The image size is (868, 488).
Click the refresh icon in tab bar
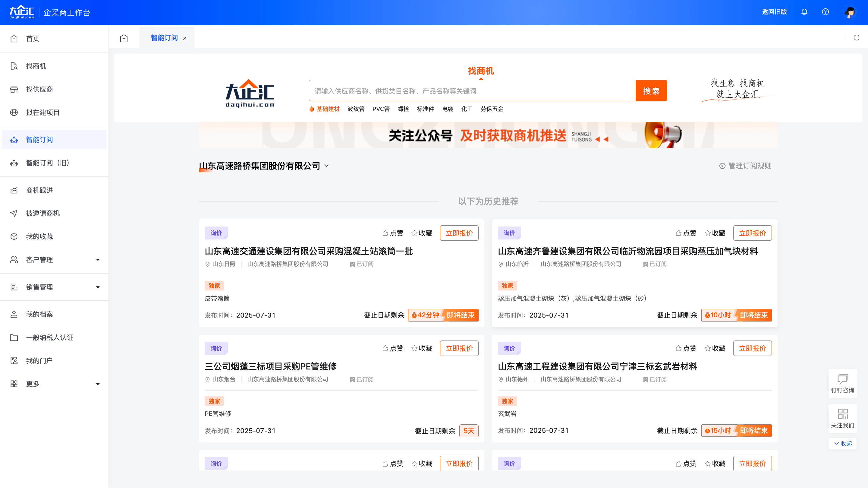856,37
